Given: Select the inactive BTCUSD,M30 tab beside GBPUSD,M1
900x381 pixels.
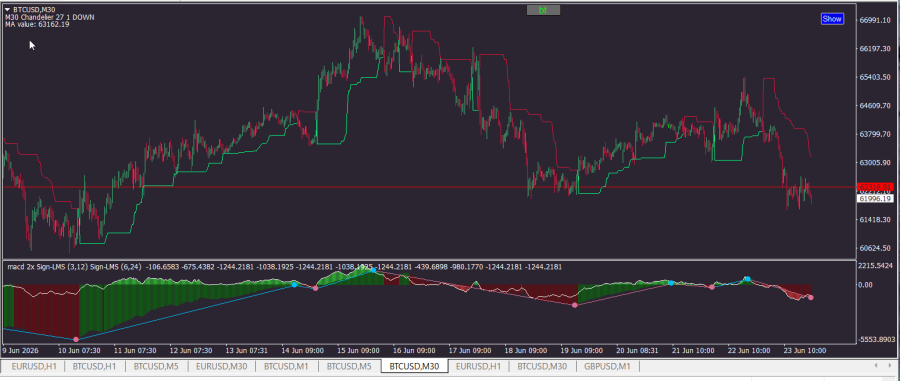Looking at the screenshot, I should click(542, 366).
